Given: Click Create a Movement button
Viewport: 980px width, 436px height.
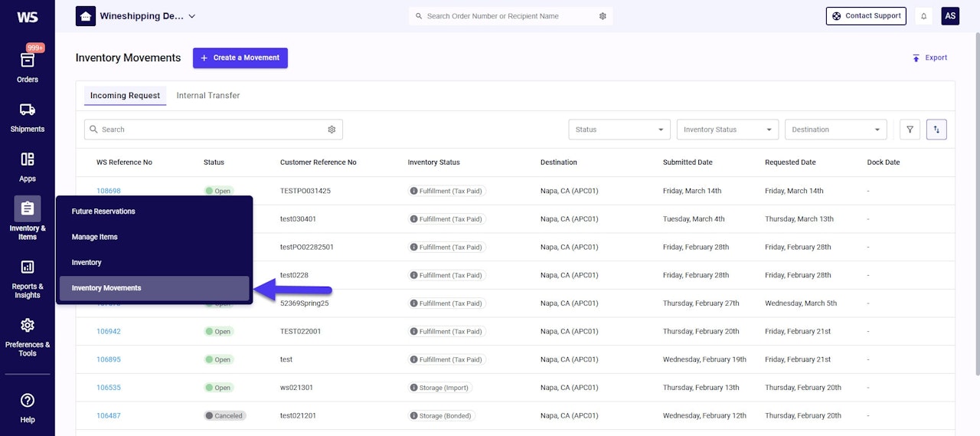Looking at the screenshot, I should (240, 57).
